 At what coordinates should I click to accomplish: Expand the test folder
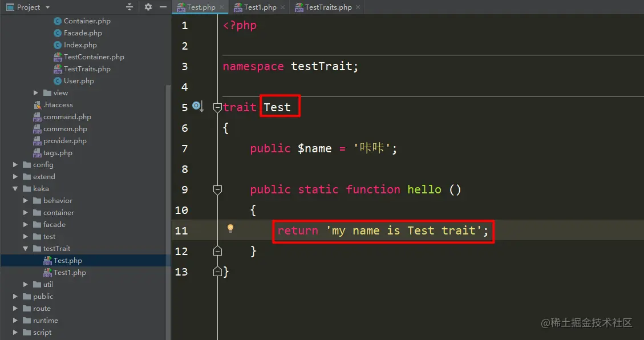tap(26, 237)
